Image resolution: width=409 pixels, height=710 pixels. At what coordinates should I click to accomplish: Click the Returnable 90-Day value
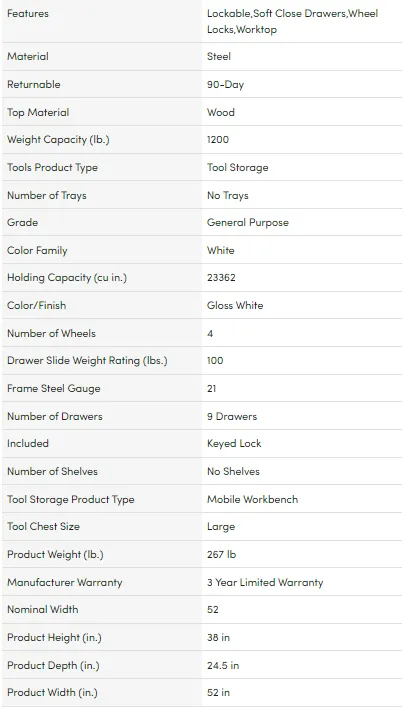226,85
